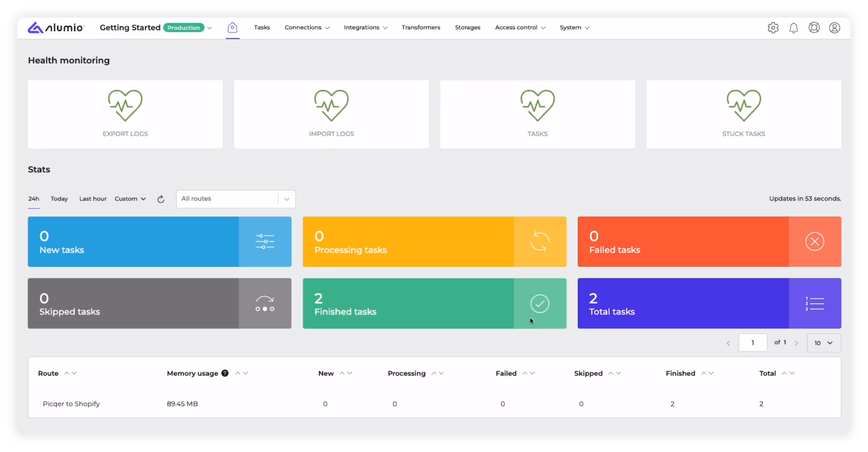Screen dimensions: 868x452
Task: Select the Today stats tab
Action: point(59,199)
